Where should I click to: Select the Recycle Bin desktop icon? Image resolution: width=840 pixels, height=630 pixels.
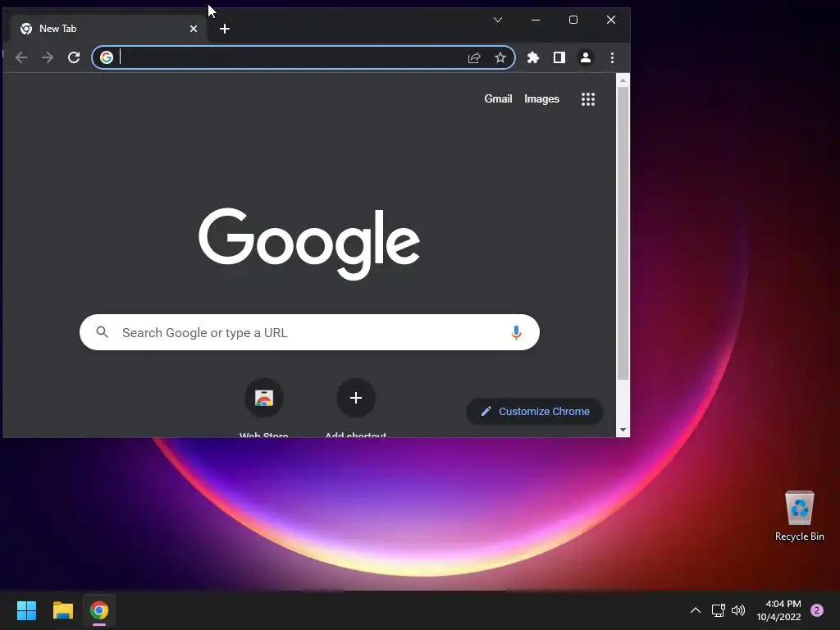pyautogui.click(x=799, y=516)
